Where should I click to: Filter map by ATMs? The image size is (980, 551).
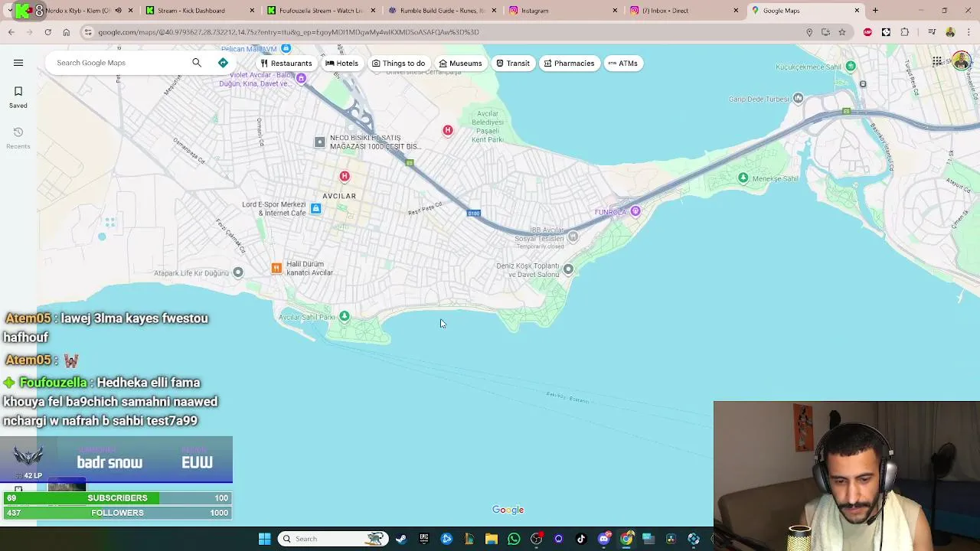tap(622, 64)
